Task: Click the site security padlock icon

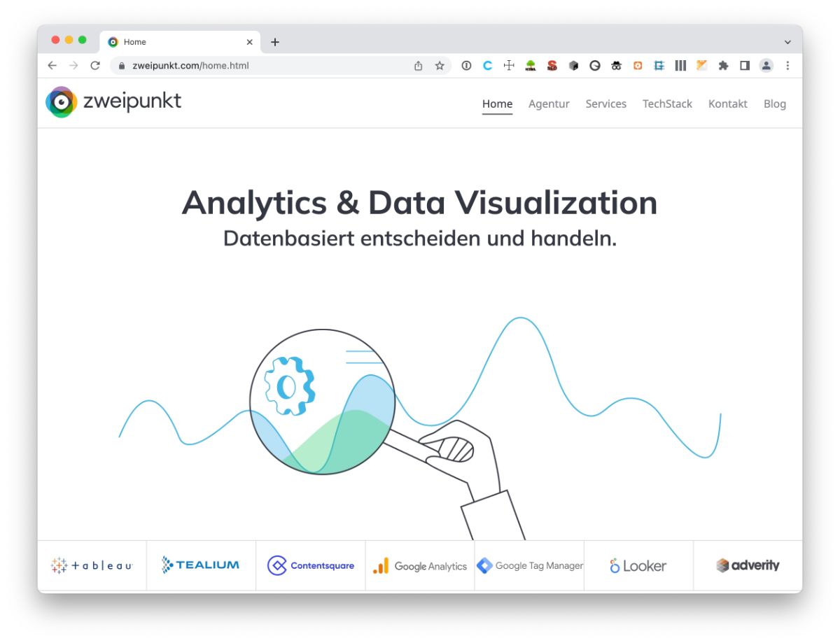Action: pos(122,65)
